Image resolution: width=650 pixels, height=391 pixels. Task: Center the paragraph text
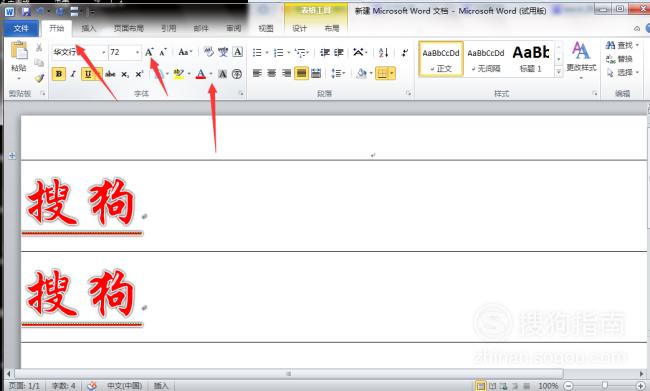[x=272, y=73]
